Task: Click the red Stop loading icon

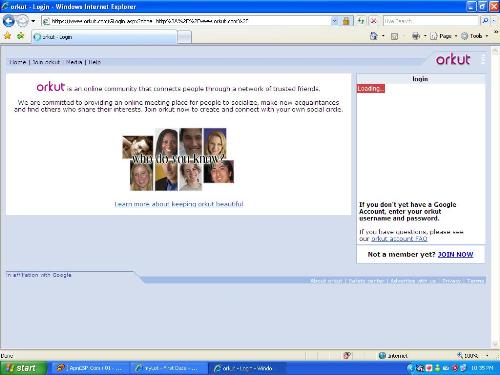Action: tap(374, 21)
